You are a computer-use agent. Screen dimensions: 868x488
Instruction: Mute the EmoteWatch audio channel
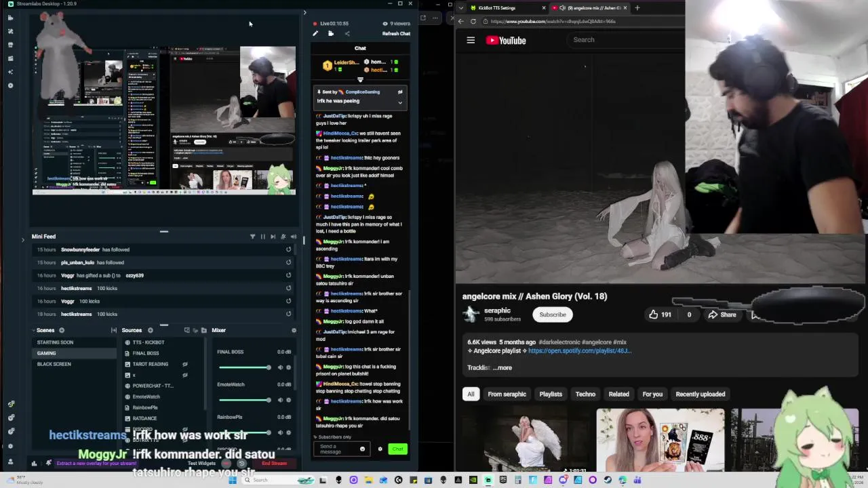pyautogui.click(x=280, y=400)
